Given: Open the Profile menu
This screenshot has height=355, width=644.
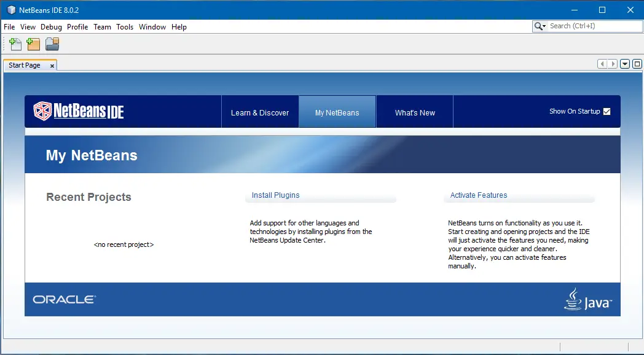Looking at the screenshot, I should tap(77, 27).
